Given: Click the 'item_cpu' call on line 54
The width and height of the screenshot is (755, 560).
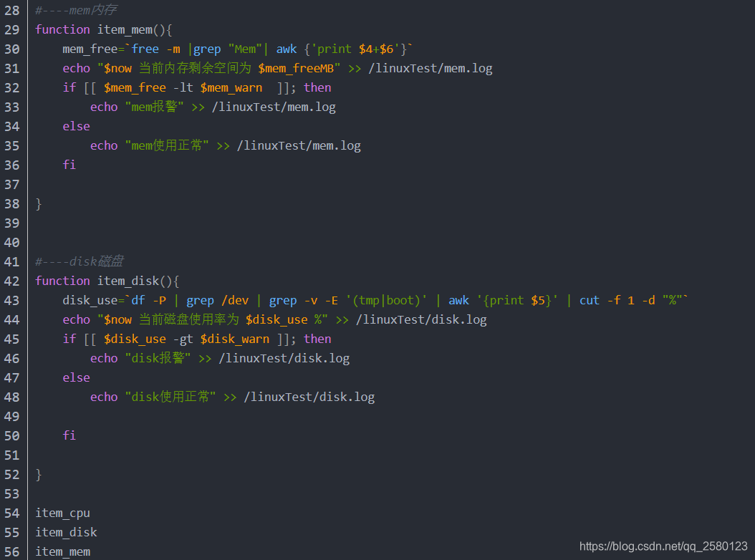Looking at the screenshot, I should tap(62, 513).
